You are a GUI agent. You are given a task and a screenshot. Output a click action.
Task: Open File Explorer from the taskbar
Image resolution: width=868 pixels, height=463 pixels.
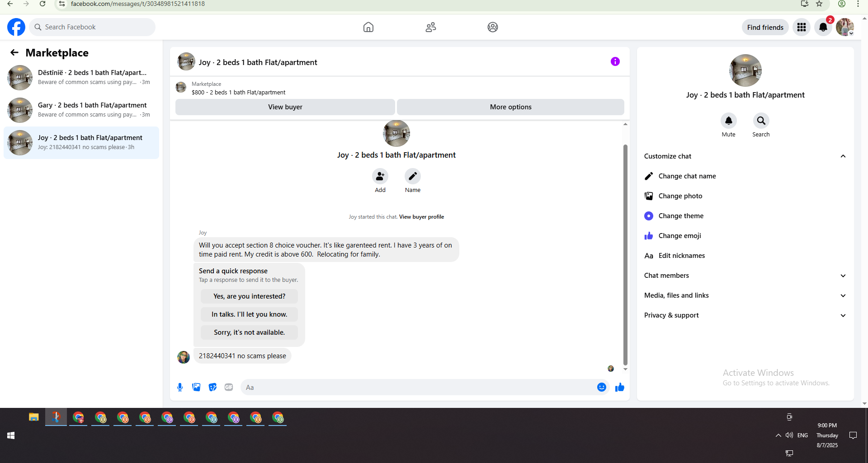tap(34, 417)
